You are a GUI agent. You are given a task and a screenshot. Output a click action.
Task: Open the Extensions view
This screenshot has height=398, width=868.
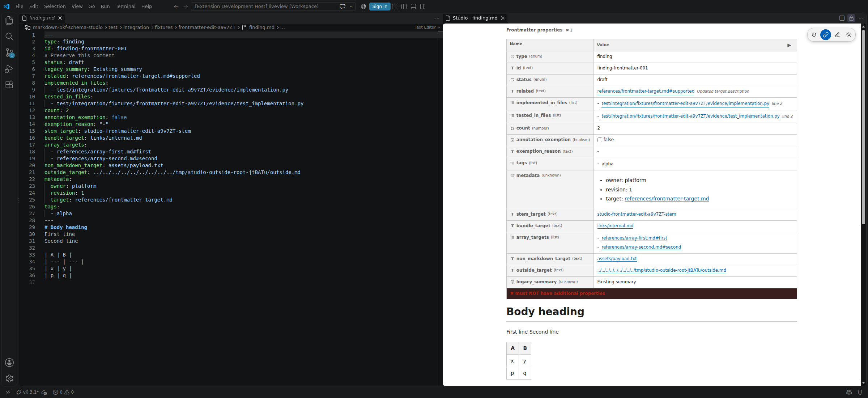click(9, 85)
